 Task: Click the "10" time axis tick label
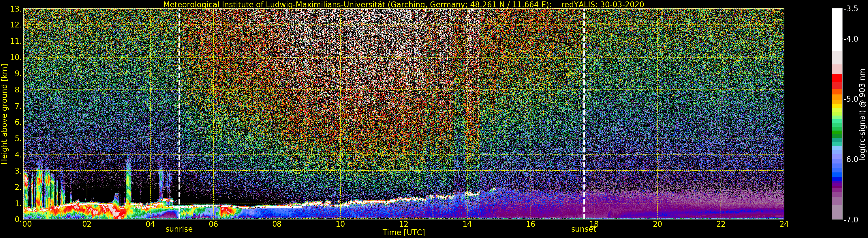[x=340, y=224]
